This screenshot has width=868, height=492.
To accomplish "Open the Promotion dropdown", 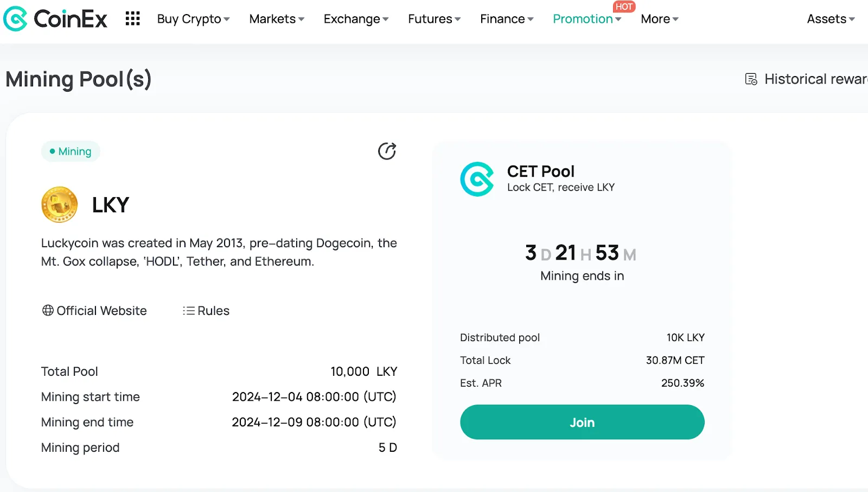I will click(587, 19).
